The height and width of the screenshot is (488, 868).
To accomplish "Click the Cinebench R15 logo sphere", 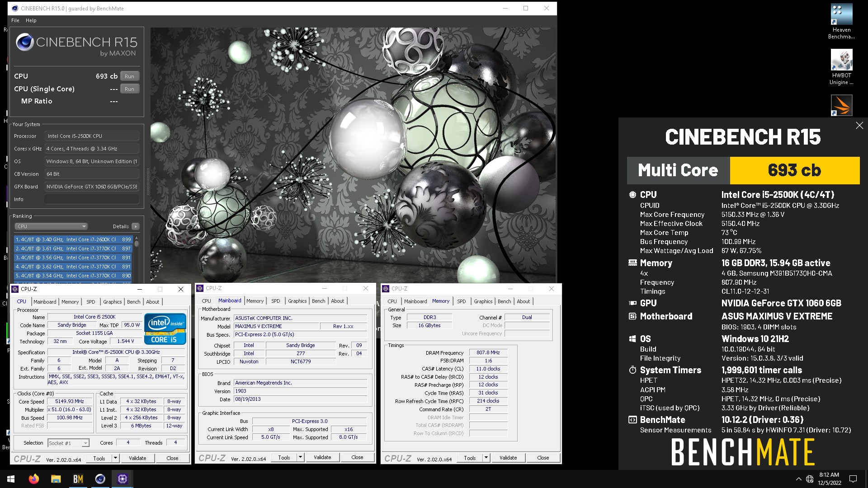I will [25, 42].
